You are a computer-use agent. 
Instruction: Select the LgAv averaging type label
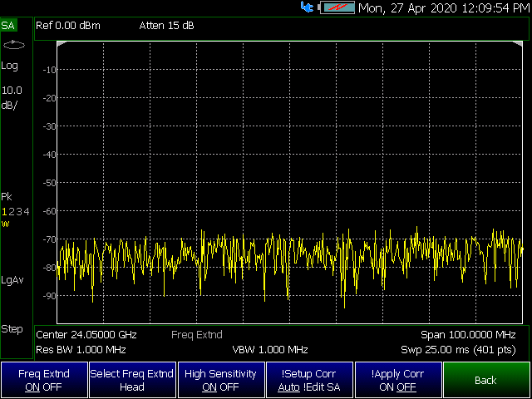coord(12,280)
